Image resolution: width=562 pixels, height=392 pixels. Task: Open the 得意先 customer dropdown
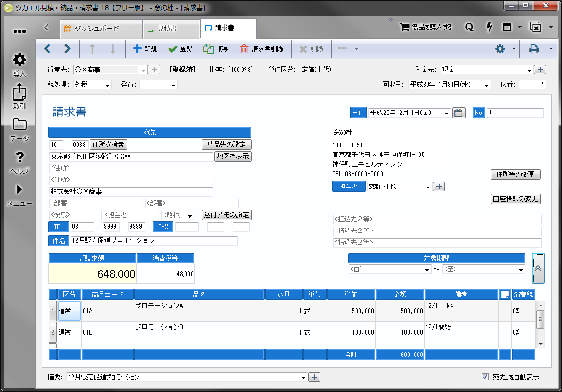143,69
